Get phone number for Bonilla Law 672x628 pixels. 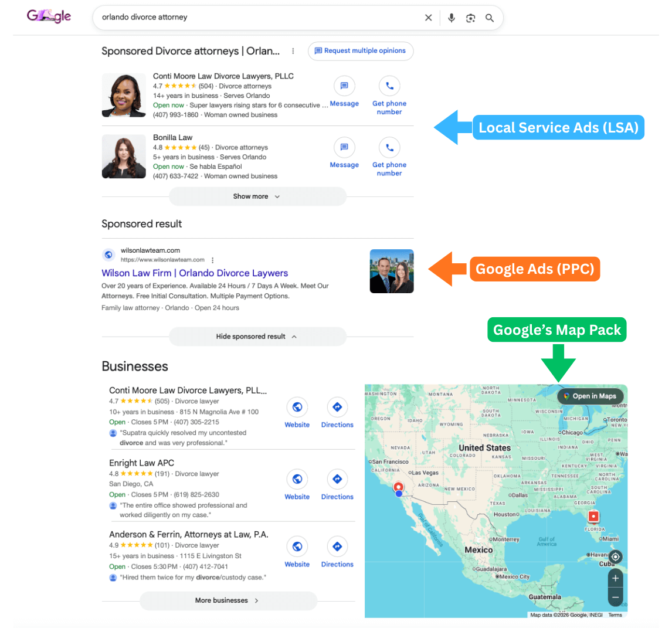[x=389, y=157]
